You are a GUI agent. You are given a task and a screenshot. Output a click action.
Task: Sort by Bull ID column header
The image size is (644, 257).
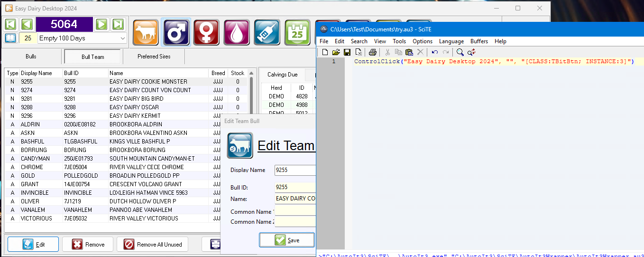85,73
